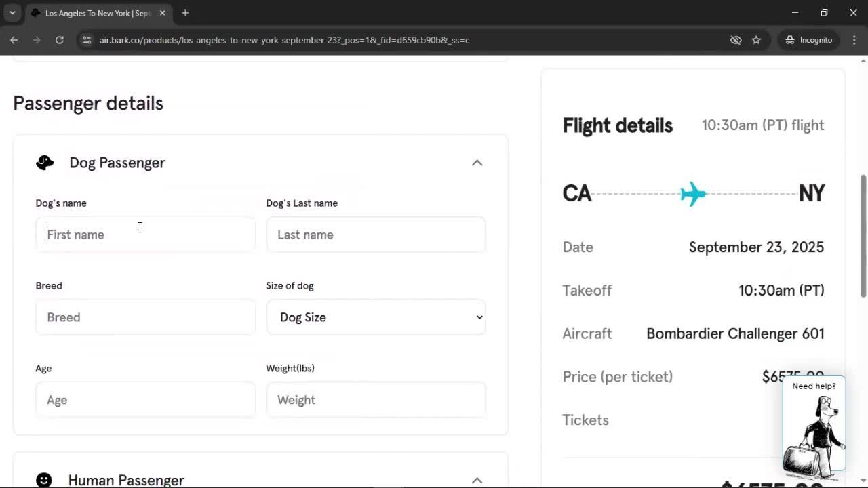868x488 pixels.
Task: Close the Los Angeles To New York tab
Action: [162, 13]
